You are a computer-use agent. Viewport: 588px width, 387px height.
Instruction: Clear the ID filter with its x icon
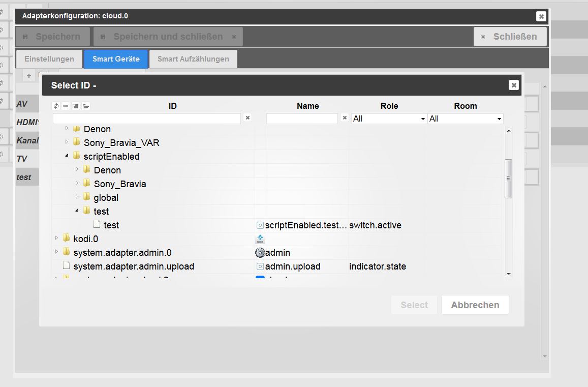coord(247,118)
